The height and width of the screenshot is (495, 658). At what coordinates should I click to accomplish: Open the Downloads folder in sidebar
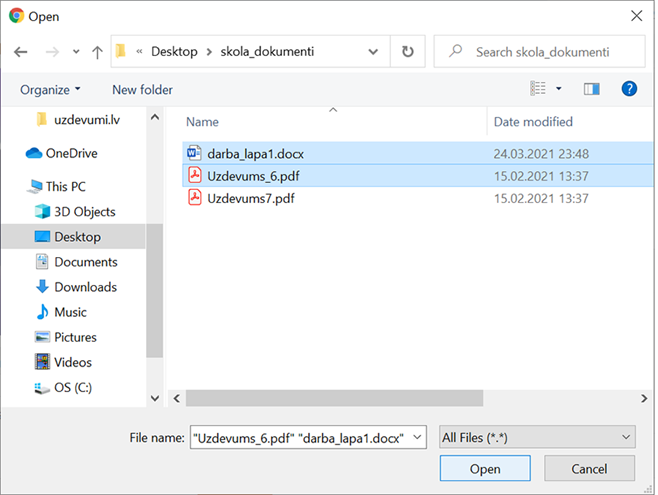[85, 287]
